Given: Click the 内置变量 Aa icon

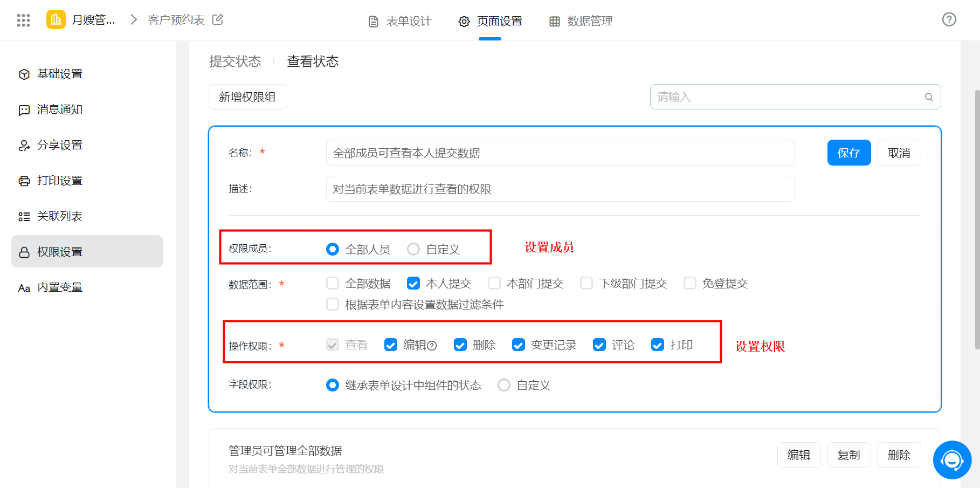Looking at the screenshot, I should [24, 288].
